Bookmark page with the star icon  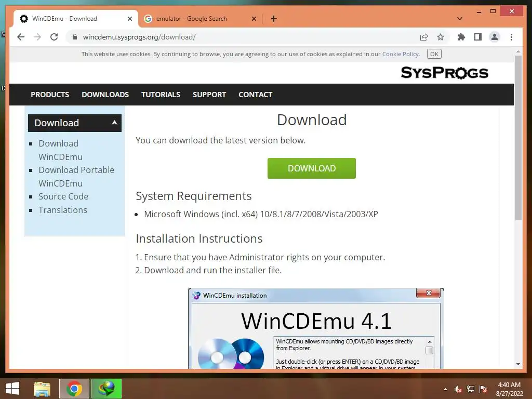pyautogui.click(x=441, y=37)
